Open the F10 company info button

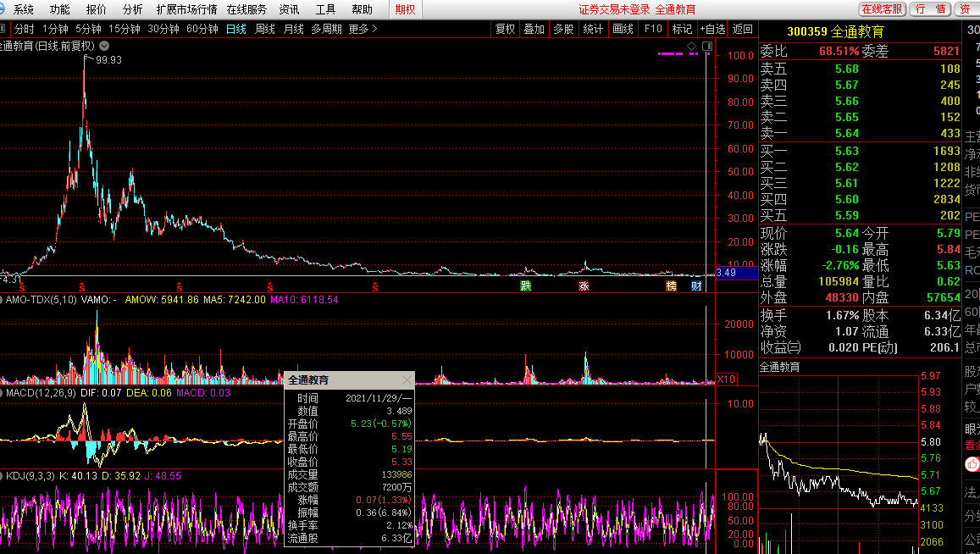click(x=652, y=29)
